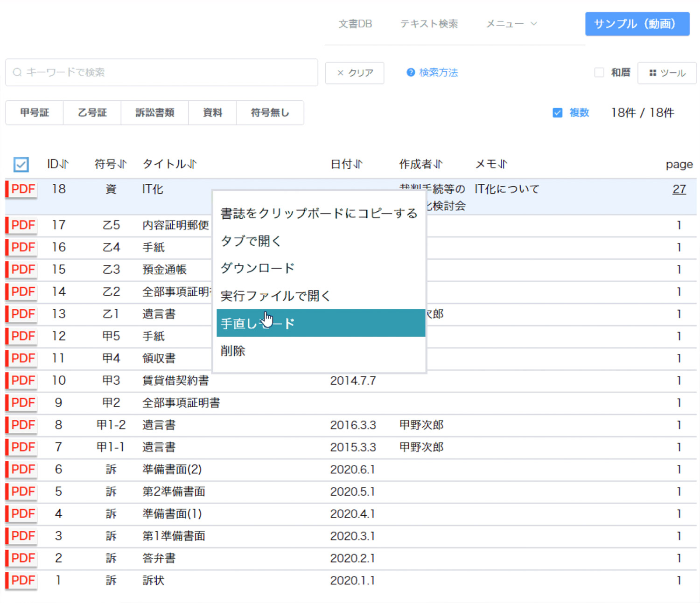700x603 pixels.
Task: Sort the table by 符号 column
Action: click(111, 164)
